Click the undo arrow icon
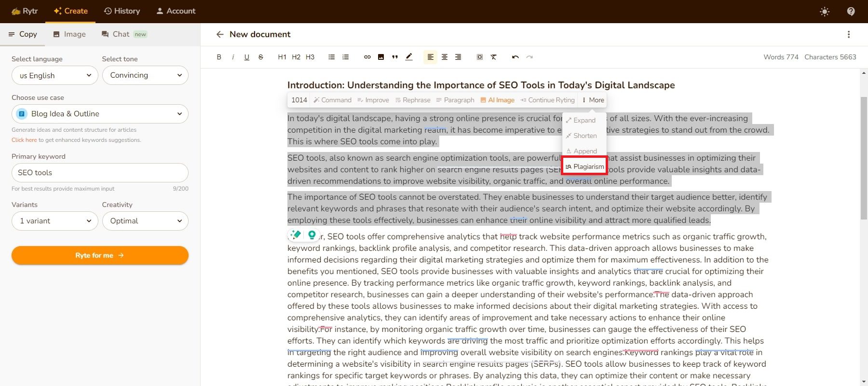Viewport: 868px width, 386px height. click(x=515, y=57)
